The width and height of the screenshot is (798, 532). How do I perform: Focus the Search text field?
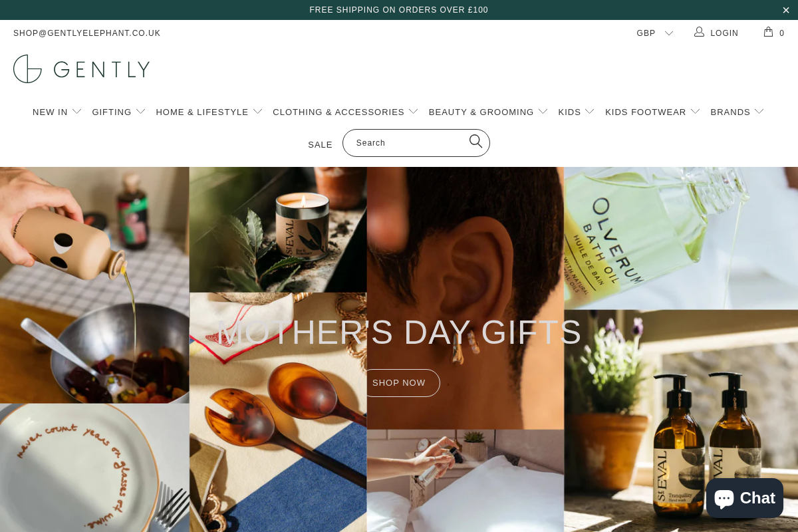409,143
